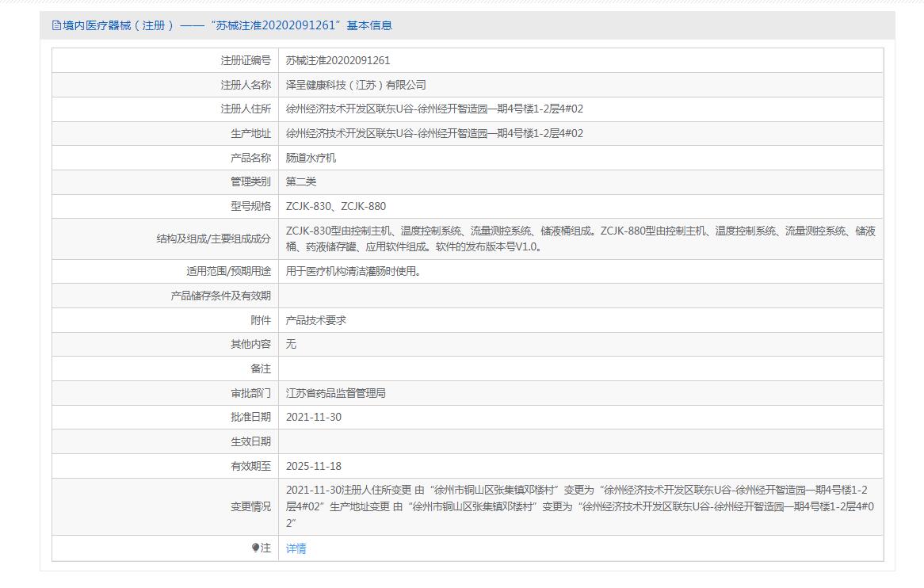Click the 适用范围/预期用途 description text
924x588 pixels.
click(x=353, y=271)
